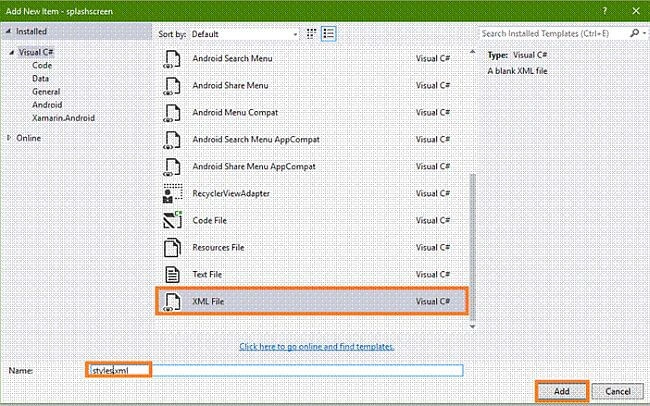
Task: Select the RecyclerViewAdapter template icon
Action: (x=172, y=193)
